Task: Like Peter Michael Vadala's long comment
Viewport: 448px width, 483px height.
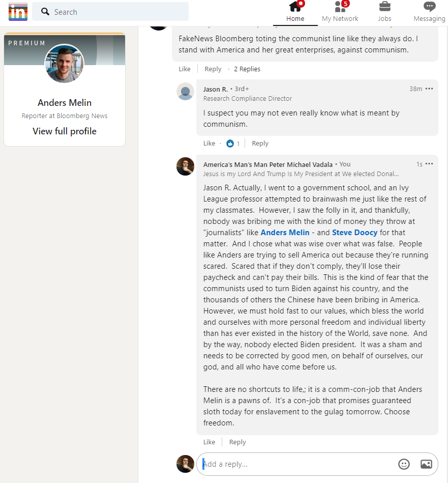Action: (209, 442)
